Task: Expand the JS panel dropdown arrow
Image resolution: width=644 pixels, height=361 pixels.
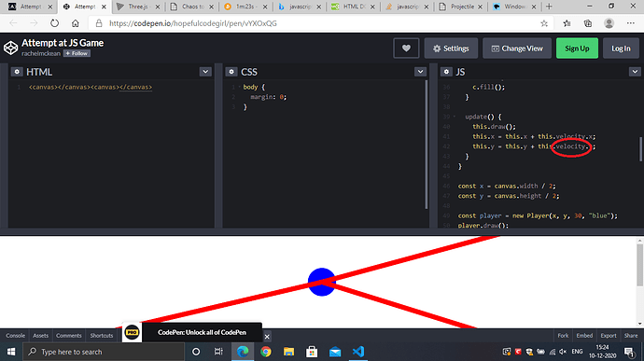Action: [x=635, y=72]
